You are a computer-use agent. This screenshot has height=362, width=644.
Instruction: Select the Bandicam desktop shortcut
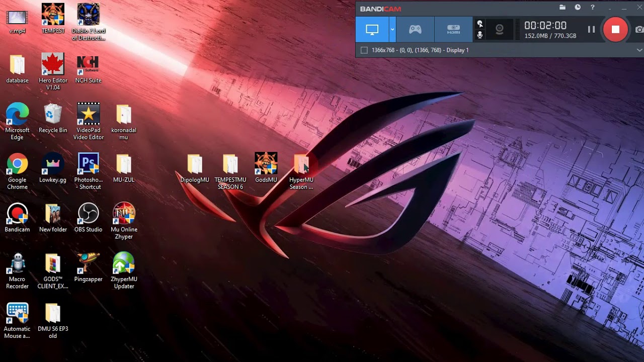pos(17,218)
